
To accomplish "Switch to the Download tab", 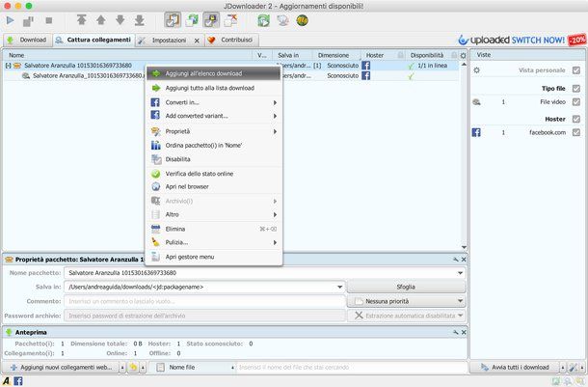I will click(27, 40).
